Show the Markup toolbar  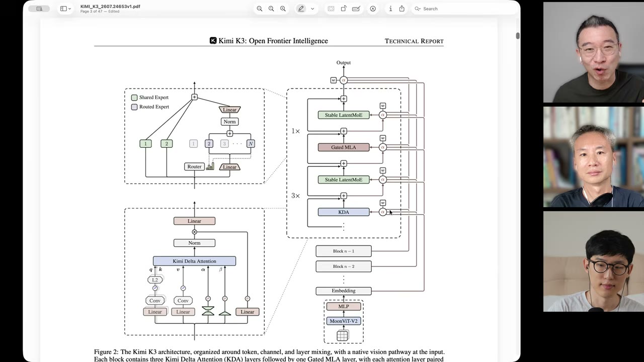(373, 9)
